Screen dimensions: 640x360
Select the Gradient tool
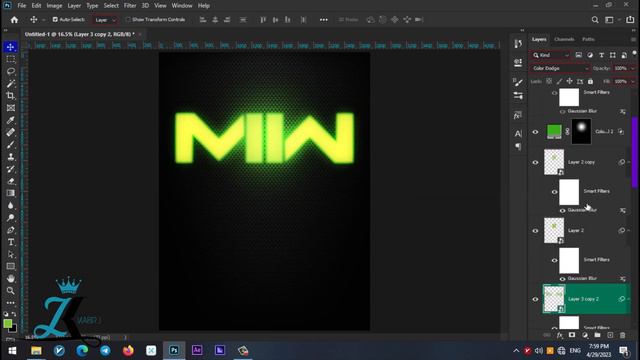tap(11, 193)
